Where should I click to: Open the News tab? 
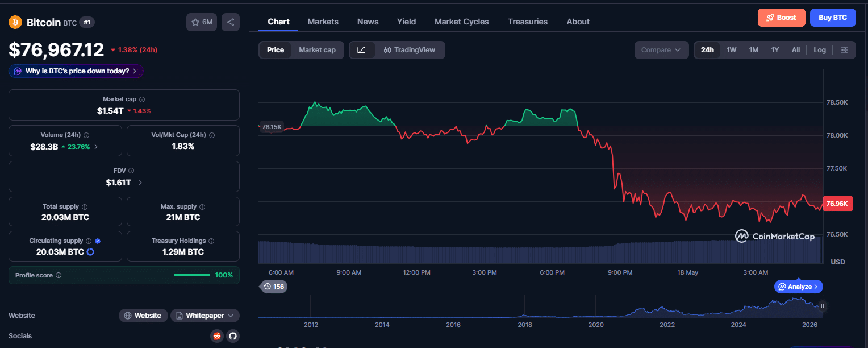point(368,22)
